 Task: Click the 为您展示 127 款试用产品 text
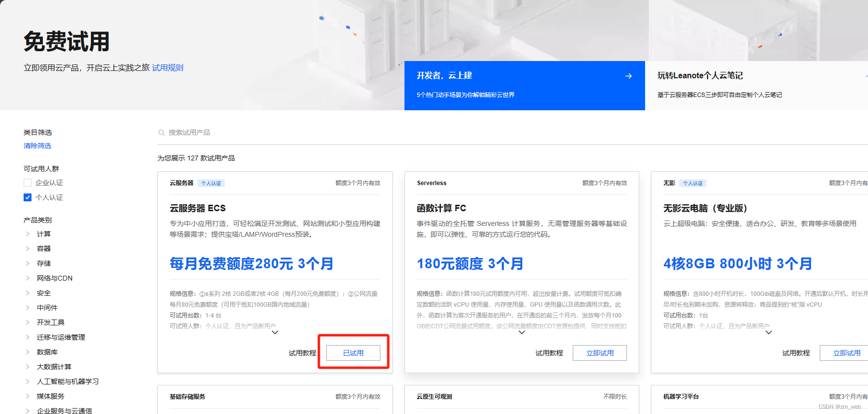click(196, 158)
